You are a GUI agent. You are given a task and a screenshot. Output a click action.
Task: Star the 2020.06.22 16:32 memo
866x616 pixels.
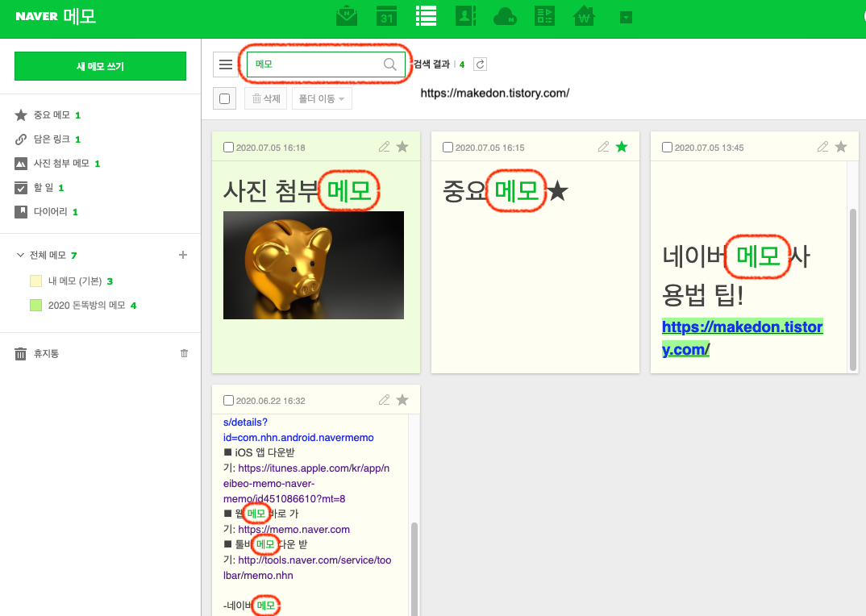click(x=402, y=399)
